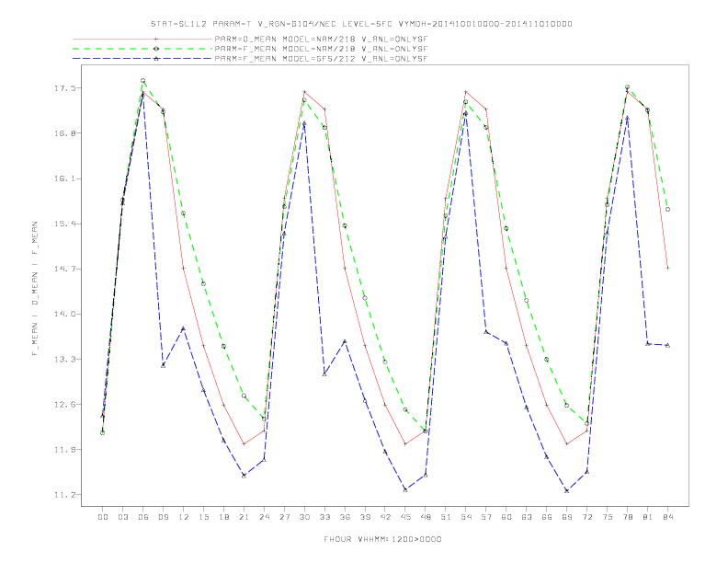Click the x-axis tick label 06
Viewport: 728px width, 563px height.
click(x=143, y=517)
